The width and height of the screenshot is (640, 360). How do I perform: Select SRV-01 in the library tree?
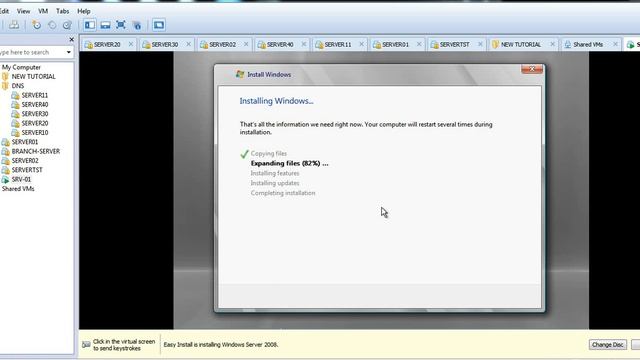point(21,179)
